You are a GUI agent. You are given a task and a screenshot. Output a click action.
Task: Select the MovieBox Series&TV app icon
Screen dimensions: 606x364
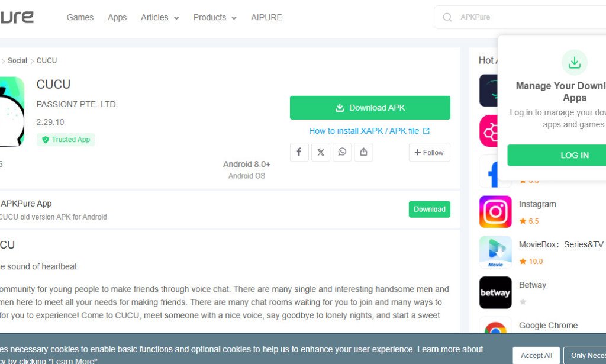pyautogui.click(x=495, y=252)
